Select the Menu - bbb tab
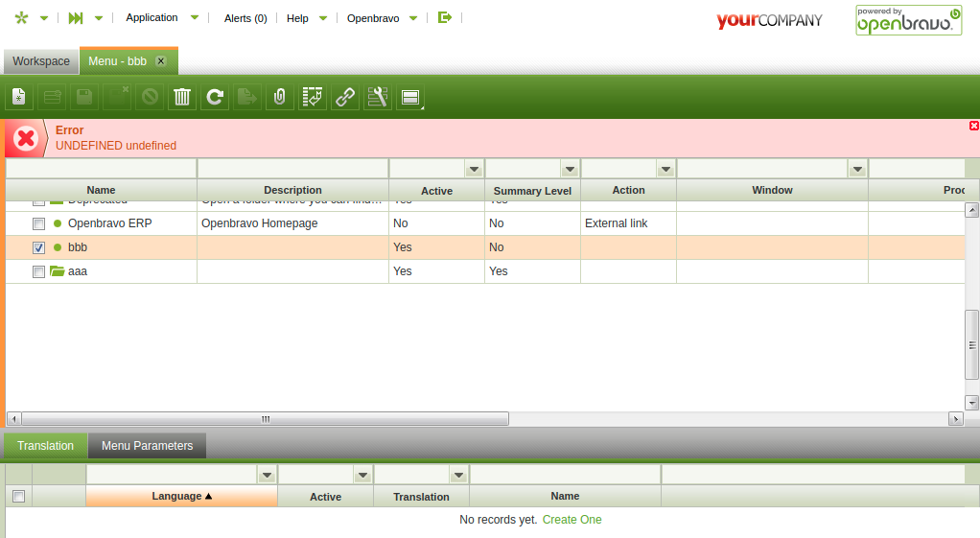 [x=118, y=61]
